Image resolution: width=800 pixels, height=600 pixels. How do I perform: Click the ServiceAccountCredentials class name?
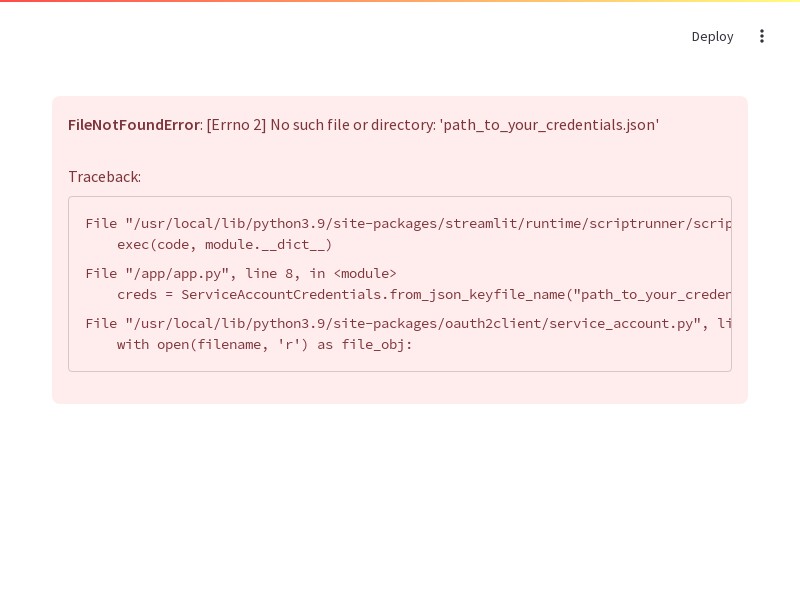point(281,294)
